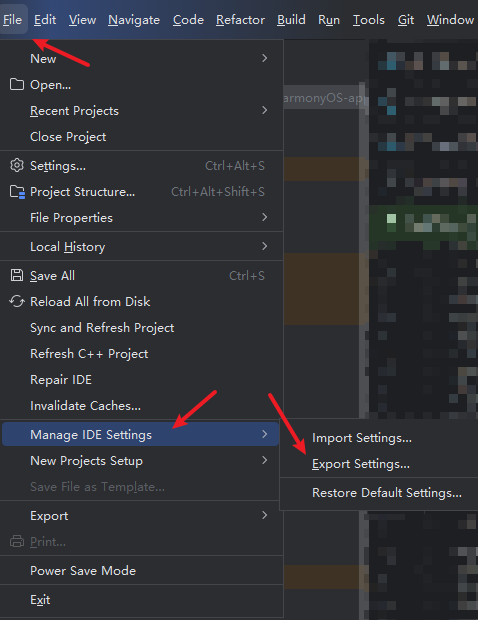Click the Project Structure folder icon

(17, 192)
